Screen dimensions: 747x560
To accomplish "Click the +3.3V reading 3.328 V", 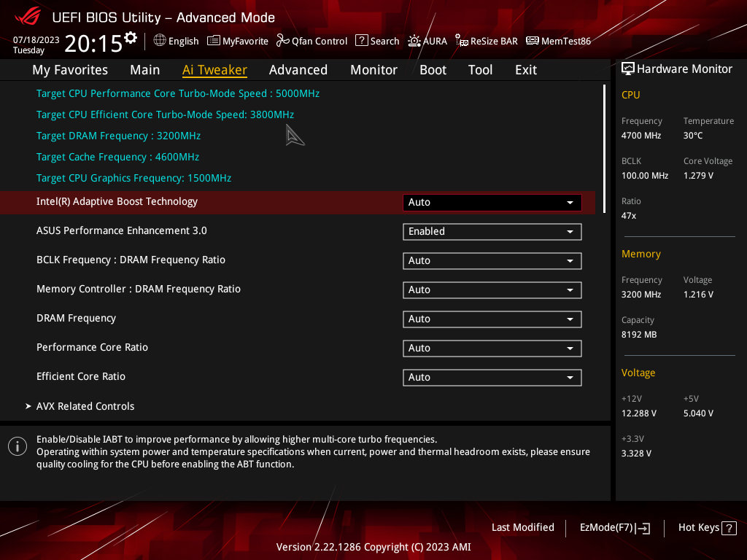I will (x=636, y=454).
